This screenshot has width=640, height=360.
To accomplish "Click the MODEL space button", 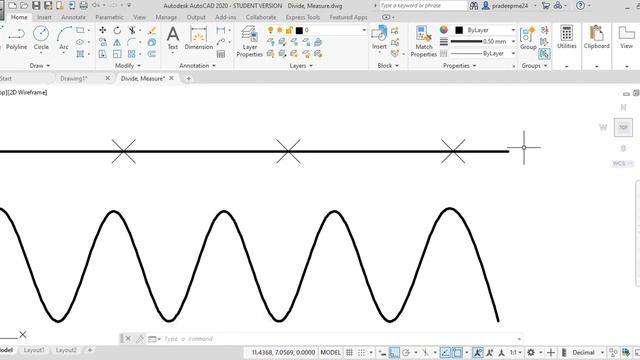I will point(330,352).
